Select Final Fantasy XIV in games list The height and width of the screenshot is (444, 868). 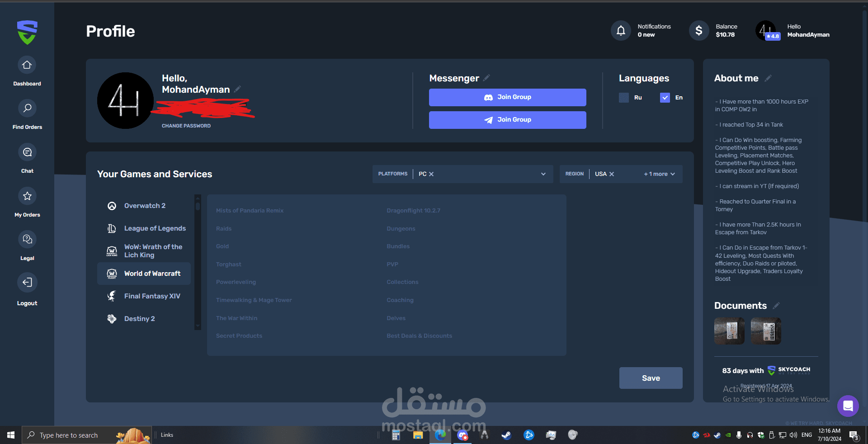[144, 296]
